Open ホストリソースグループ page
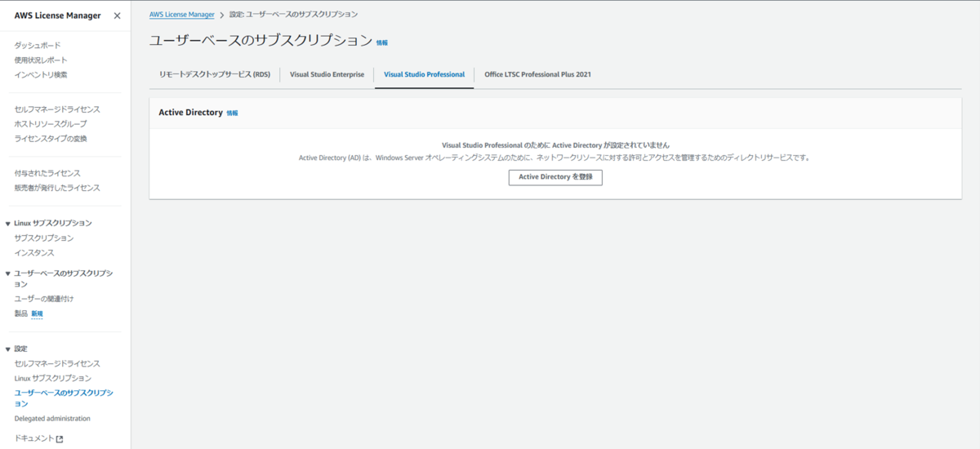Viewport: 980px width, 449px height. (51, 124)
